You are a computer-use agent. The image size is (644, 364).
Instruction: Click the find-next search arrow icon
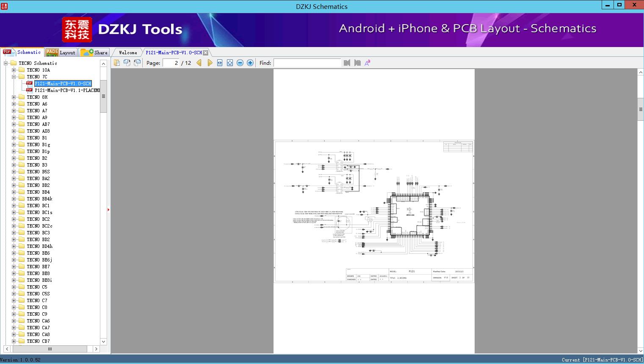[357, 62]
